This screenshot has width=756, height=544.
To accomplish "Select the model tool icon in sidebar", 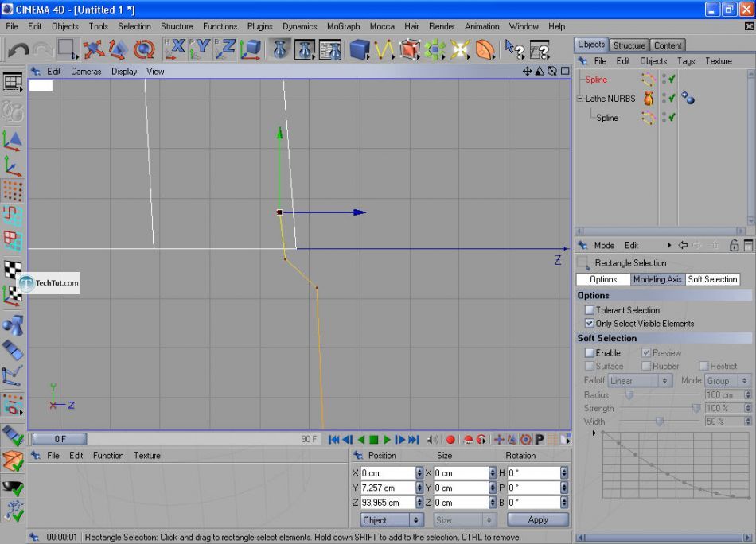I will point(13,140).
